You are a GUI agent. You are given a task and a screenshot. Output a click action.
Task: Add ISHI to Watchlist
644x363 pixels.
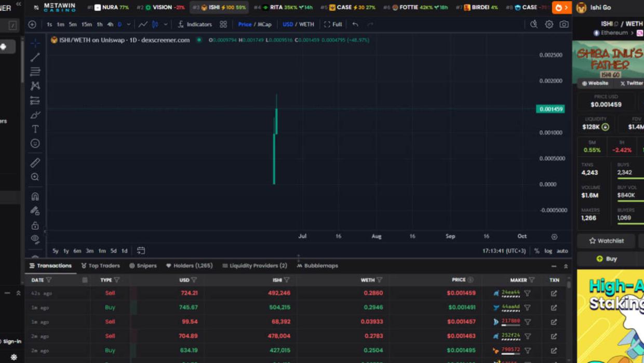point(607,241)
